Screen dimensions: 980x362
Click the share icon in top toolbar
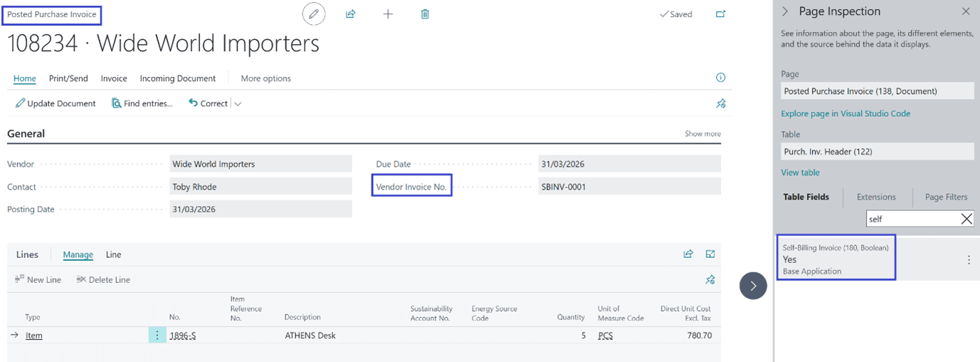click(x=351, y=14)
